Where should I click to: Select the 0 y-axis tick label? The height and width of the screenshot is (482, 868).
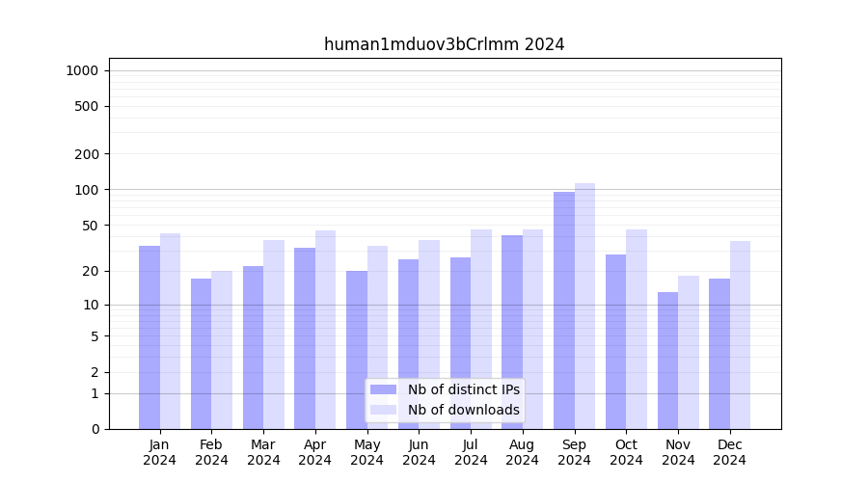[x=95, y=429]
